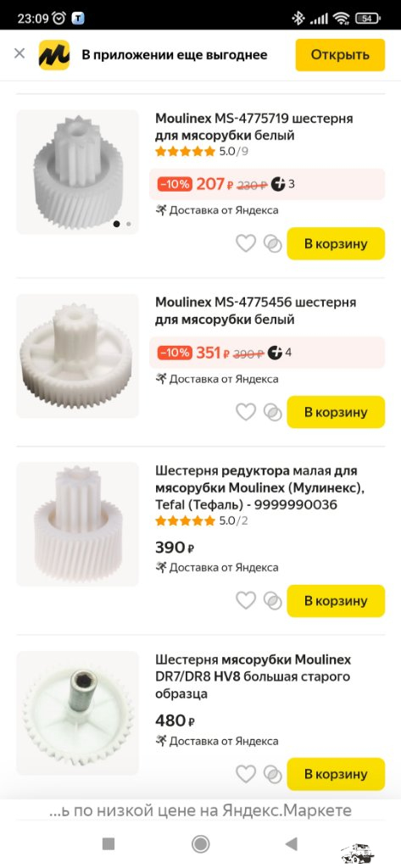Open the 5.0/9 star rating reviews

coord(202,152)
